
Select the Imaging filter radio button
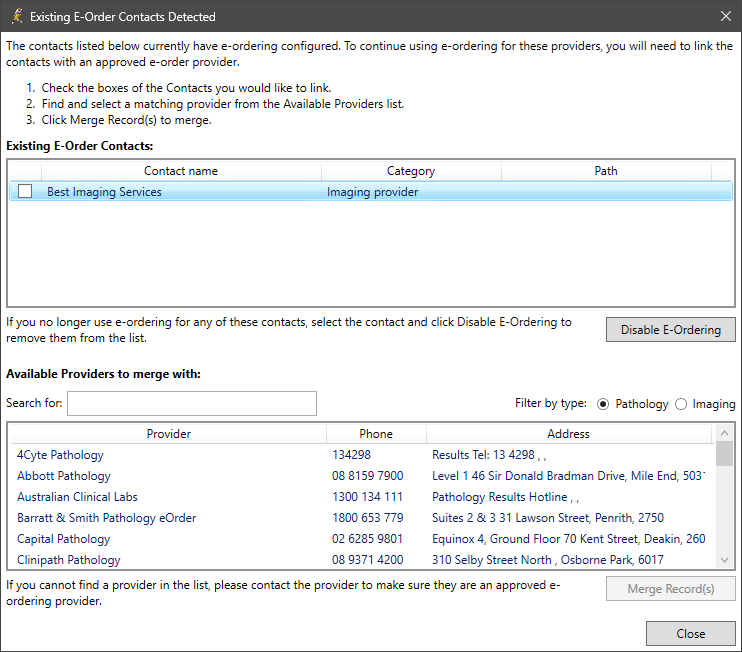[681, 404]
